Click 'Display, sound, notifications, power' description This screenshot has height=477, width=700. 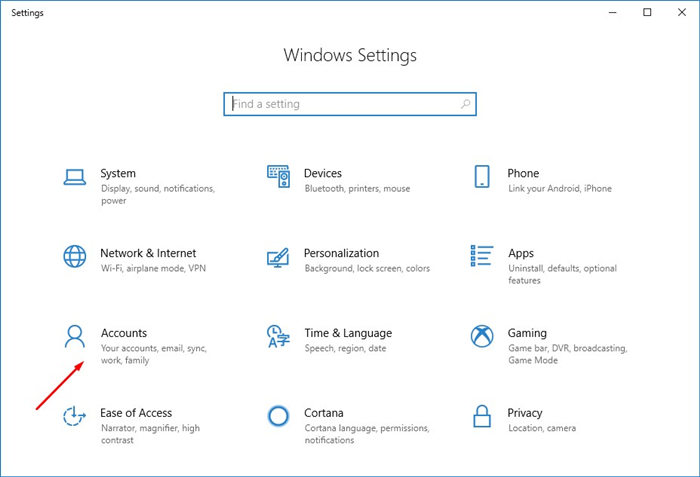(158, 195)
